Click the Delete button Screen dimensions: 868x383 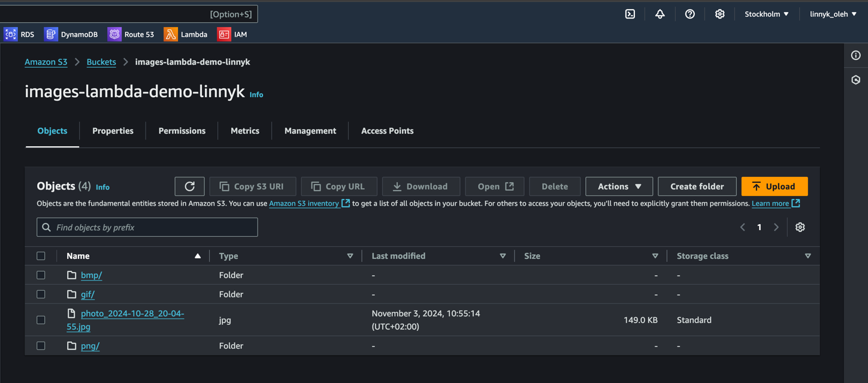point(555,186)
